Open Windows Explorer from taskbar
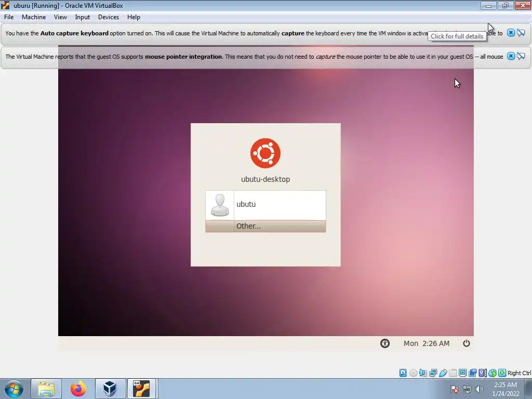This screenshot has height=399, width=532. pos(46,389)
